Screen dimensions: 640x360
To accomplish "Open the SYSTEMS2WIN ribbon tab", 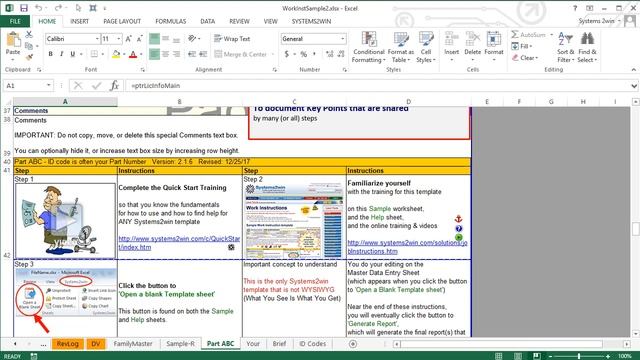I will click(311, 21).
